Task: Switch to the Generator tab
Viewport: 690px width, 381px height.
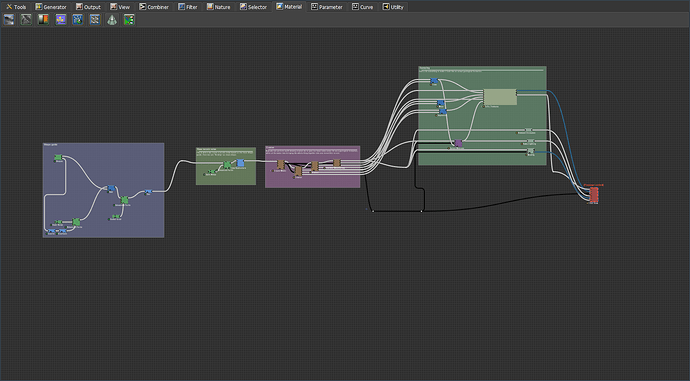Action: click(51, 7)
